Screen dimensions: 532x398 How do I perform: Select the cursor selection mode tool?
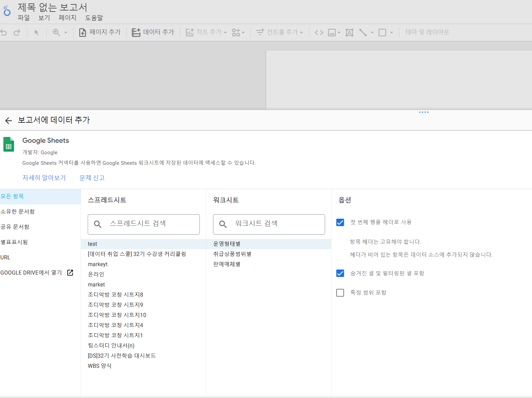point(37,33)
